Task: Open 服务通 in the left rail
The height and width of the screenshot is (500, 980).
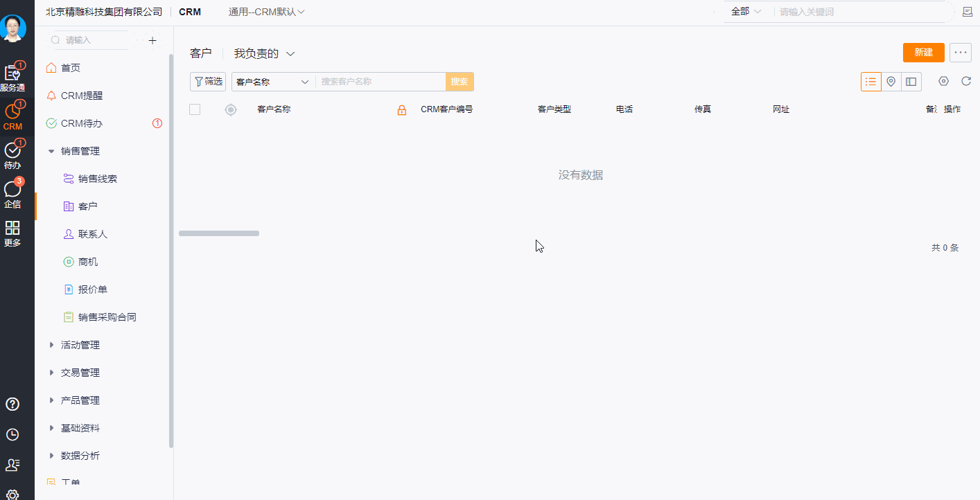Action: pyautogui.click(x=12, y=78)
